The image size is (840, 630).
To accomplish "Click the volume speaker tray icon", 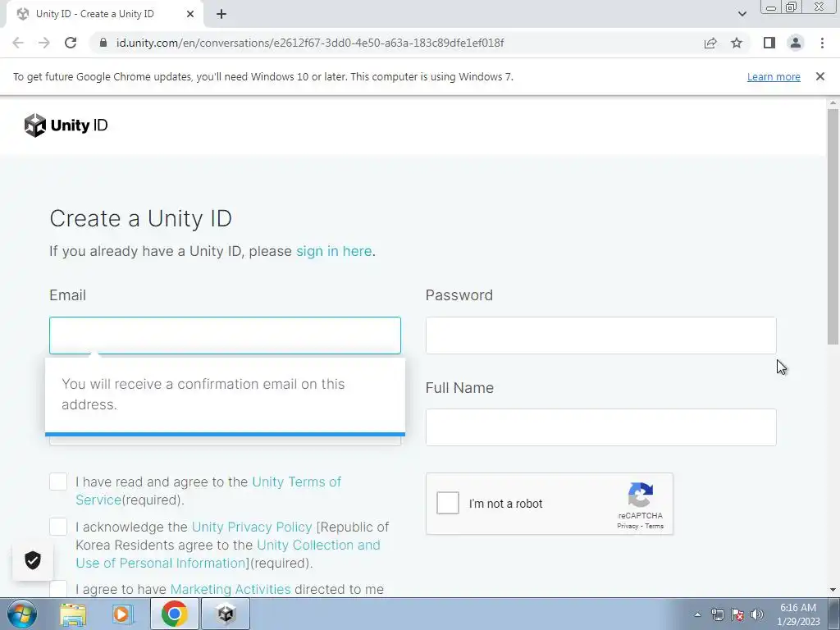I will [757, 614].
